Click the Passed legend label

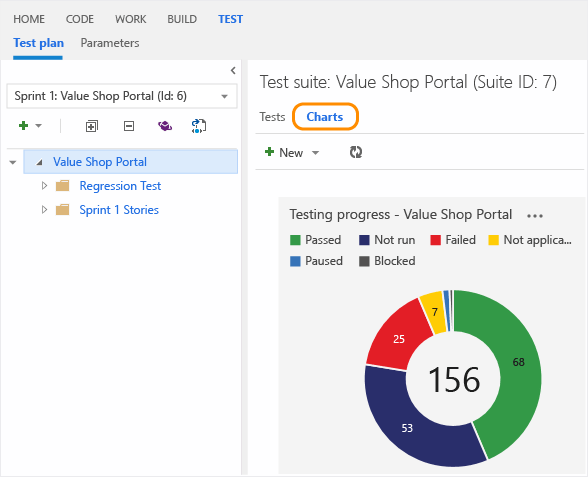point(323,240)
